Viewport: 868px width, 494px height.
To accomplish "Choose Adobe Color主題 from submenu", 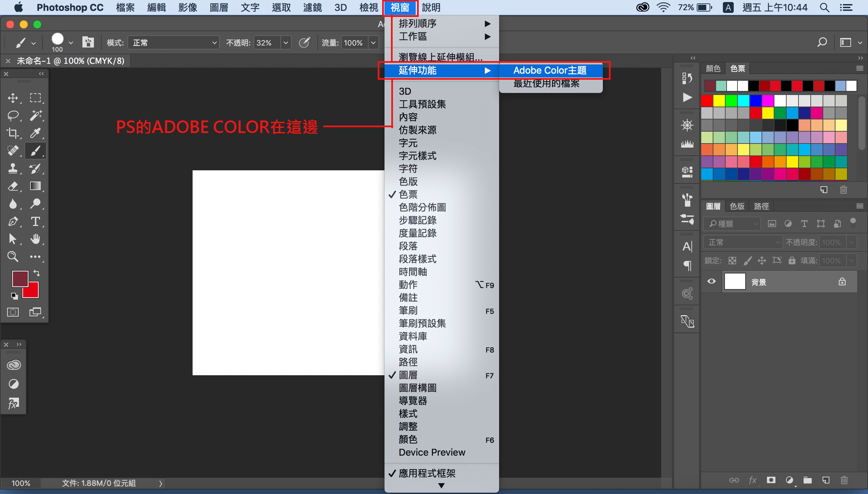I will coord(550,70).
